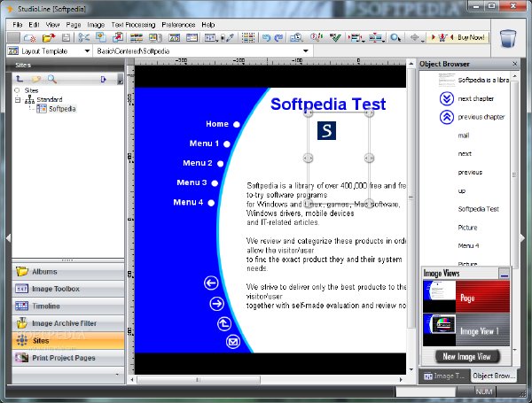Viewport: 532px width, 403px height.
Task: Open the Preferences menu
Action: point(178,25)
